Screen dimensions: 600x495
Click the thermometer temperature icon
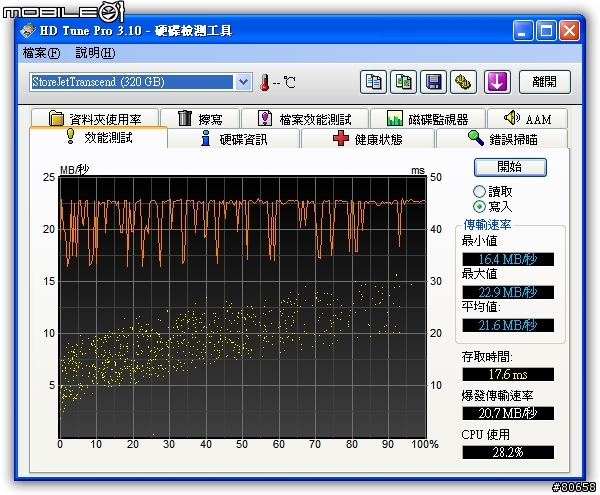(x=264, y=82)
